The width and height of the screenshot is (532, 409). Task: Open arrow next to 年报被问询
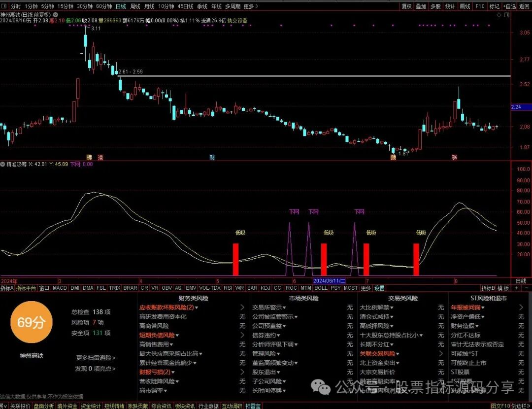point(521,307)
